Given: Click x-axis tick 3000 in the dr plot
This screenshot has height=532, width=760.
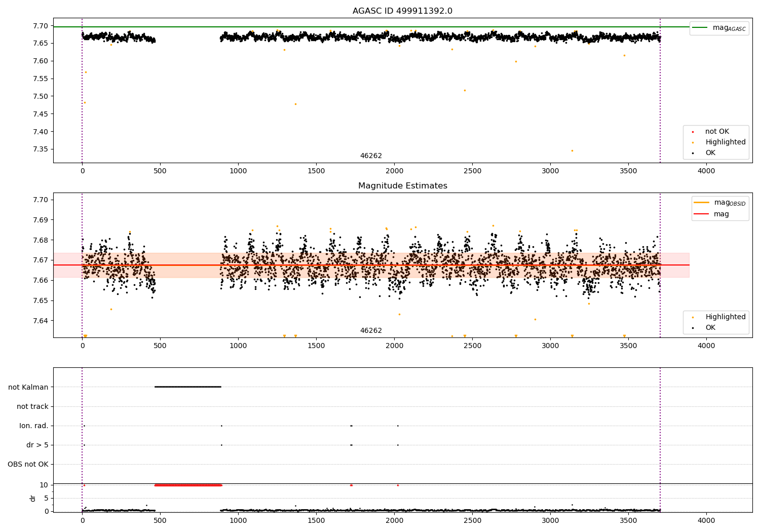Looking at the screenshot, I should (550, 520).
